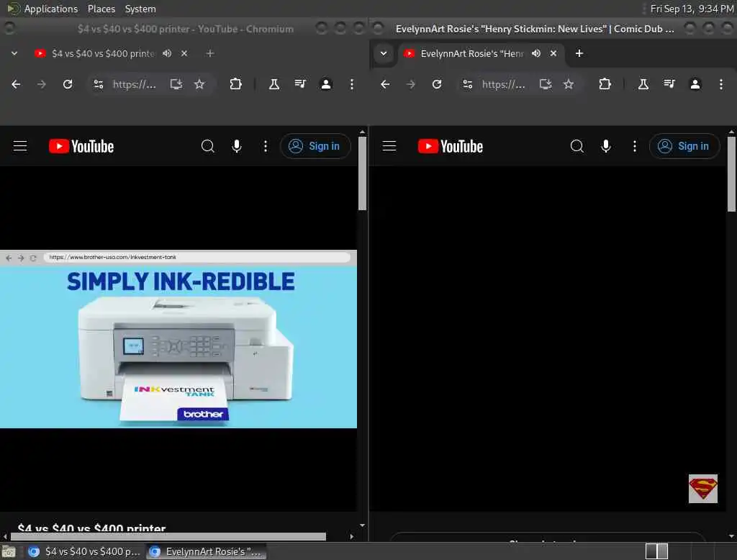Open new tab in right Chromium window
This screenshot has height=560, width=737.
579,53
